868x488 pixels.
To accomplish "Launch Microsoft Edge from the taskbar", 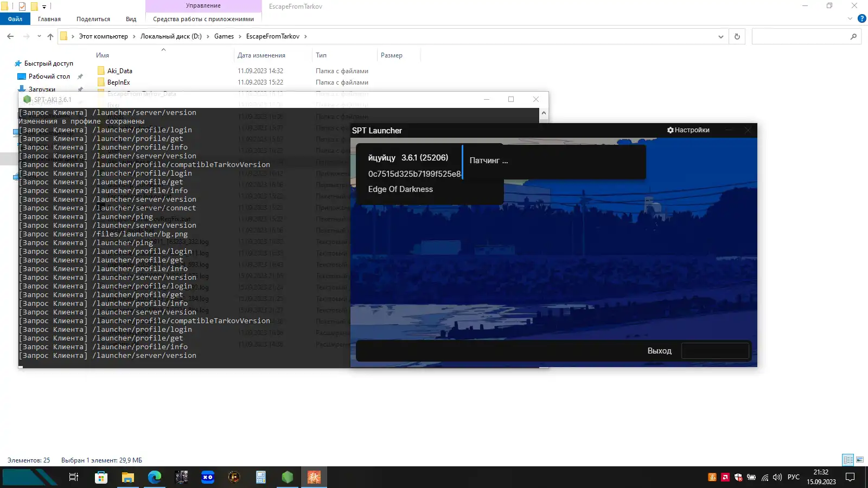I will click(x=155, y=477).
